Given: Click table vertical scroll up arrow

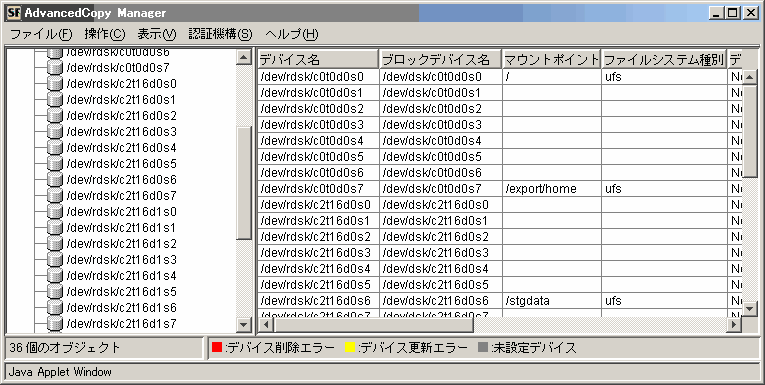Looking at the screenshot, I should click(749, 77).
